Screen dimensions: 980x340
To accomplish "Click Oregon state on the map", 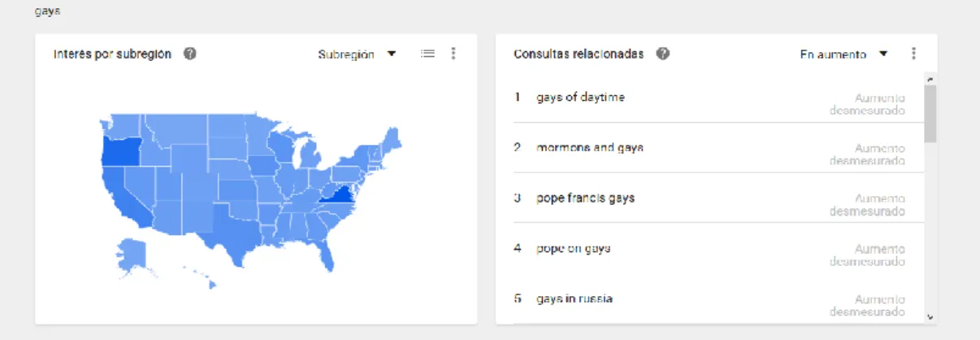I will [x=118, y=150].
